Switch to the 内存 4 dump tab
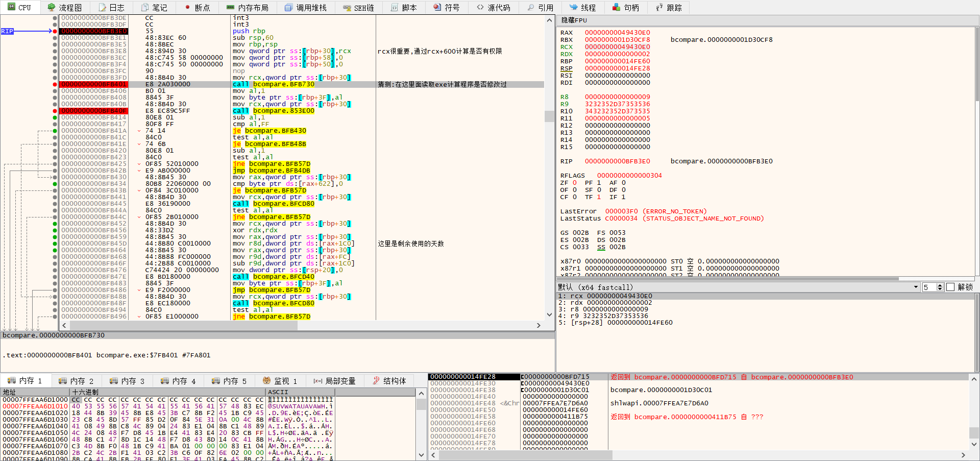This screenshot has height=461, width=980. [x=178, y=381]
